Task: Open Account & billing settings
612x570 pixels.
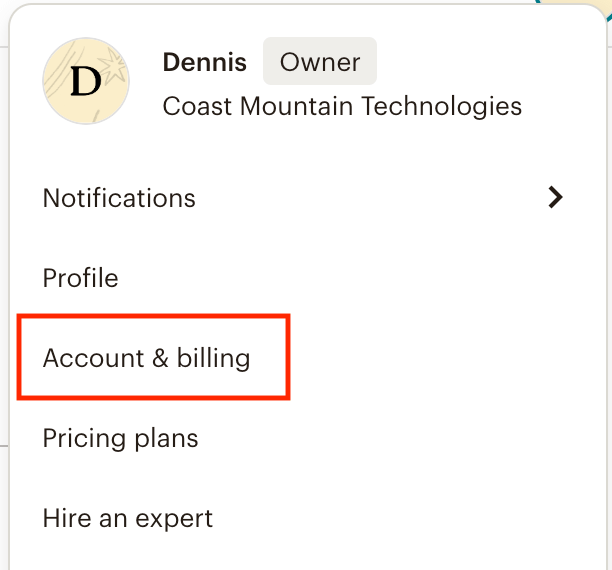Action: pos(146,358)
